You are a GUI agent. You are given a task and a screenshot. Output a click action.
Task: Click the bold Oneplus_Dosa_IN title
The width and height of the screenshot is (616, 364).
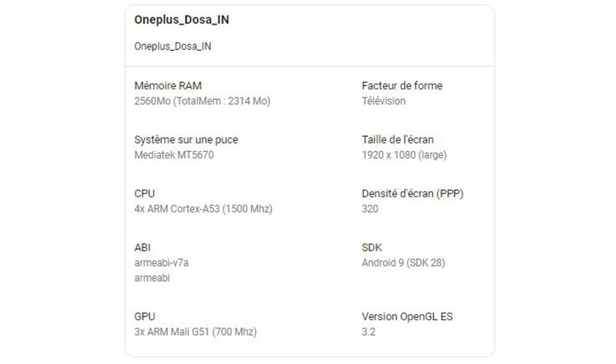(x=182, y=20)
